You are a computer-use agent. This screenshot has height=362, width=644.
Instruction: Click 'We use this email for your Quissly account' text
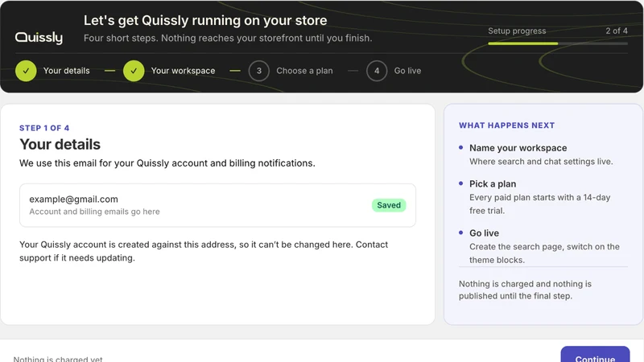167,163
